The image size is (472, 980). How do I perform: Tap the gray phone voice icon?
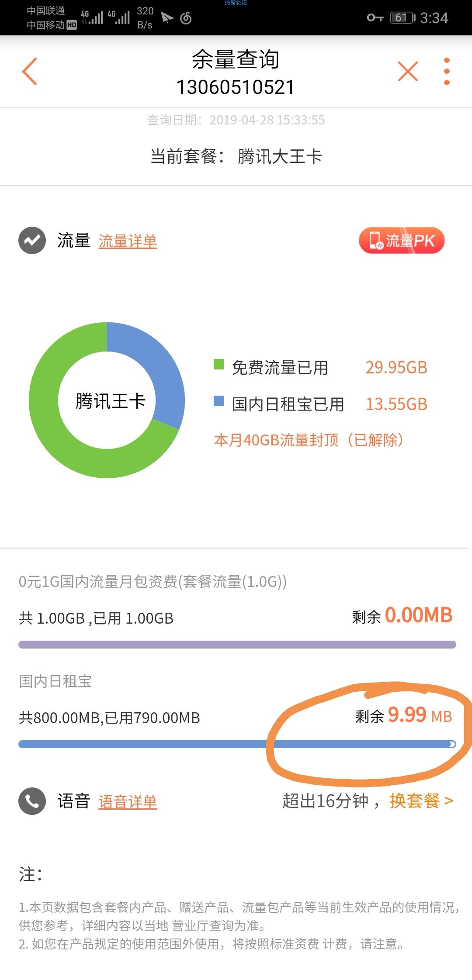tap(32, 801)
